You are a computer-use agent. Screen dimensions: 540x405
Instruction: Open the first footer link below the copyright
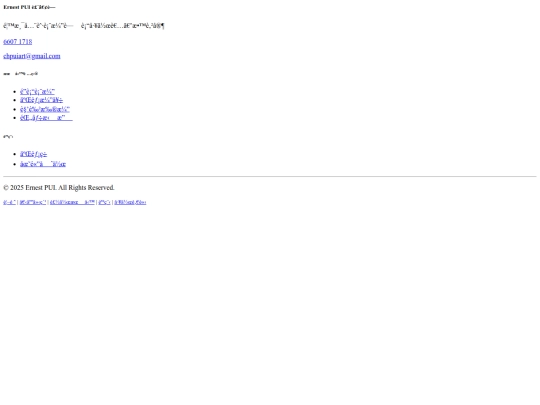pos(9,202)
